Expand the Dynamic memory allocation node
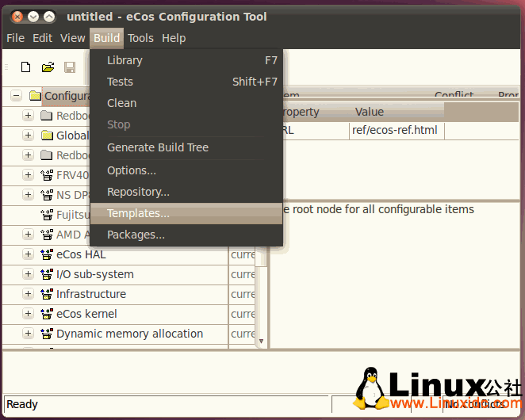Screen dimensions: 525x420 pos(29,334)
